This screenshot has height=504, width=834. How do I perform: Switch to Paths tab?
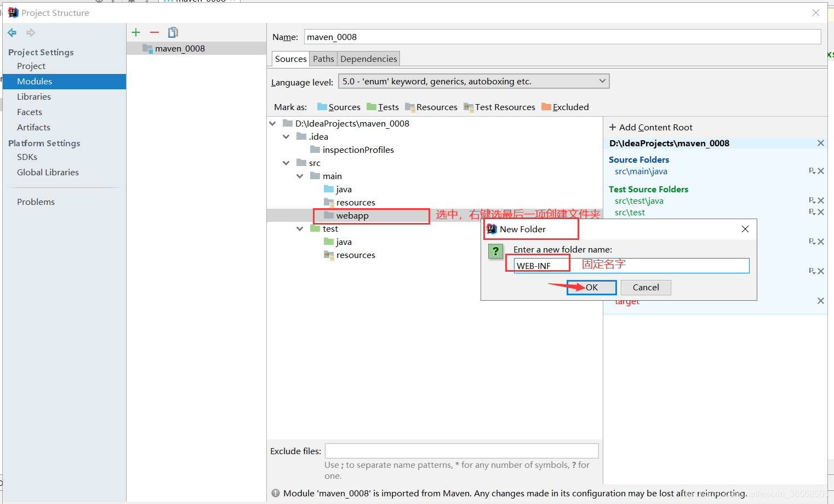point(323,59)
